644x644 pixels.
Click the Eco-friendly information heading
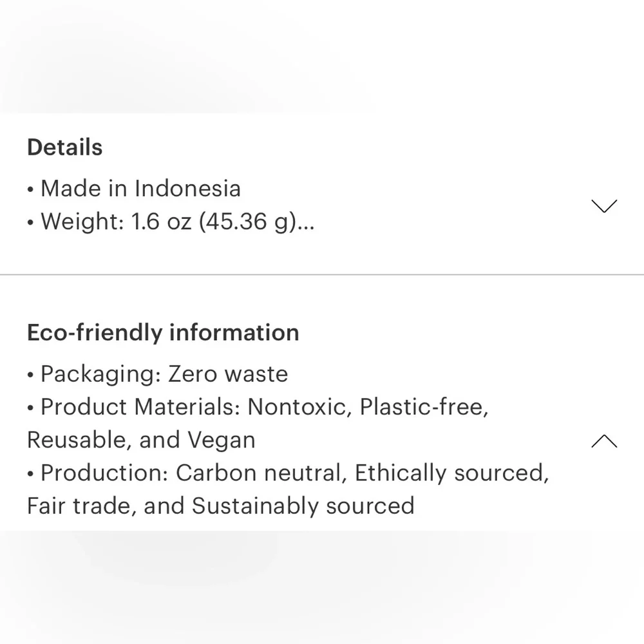pos(163,332)
